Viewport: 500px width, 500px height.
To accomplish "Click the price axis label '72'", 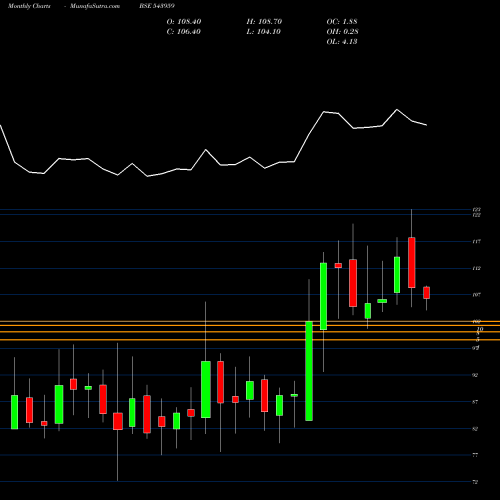I will click(x=475, y=482).
